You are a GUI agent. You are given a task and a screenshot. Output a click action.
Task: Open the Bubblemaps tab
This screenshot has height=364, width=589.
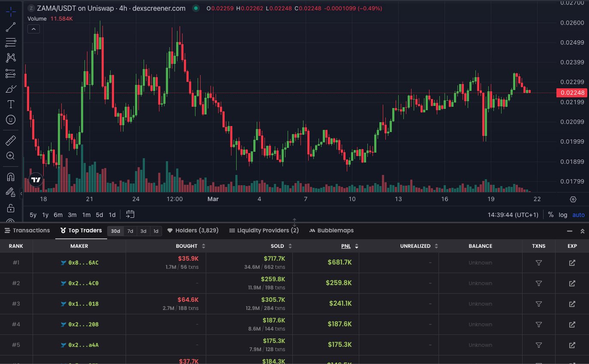pos(331,231)
